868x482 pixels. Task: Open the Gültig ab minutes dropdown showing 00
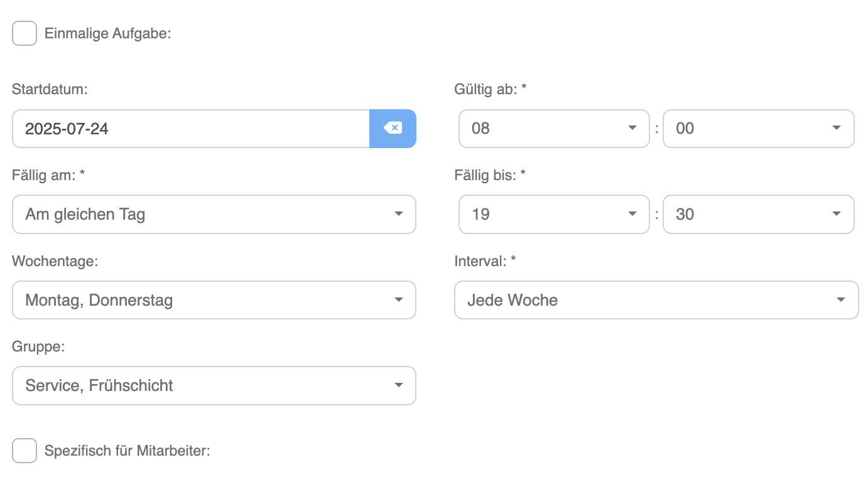point(758,129)
